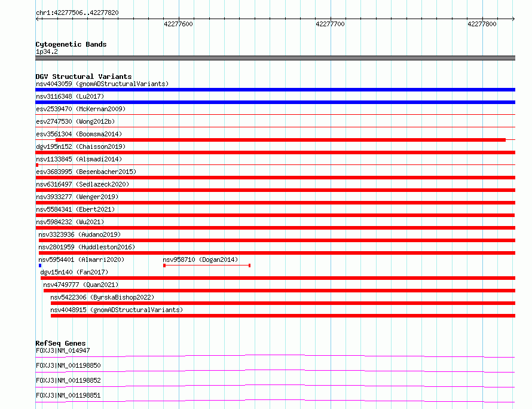Click the blue bar under nsv3116348 (Lu2017)
Image resolution: width=532 pixels, height=409 pixels.
tap(275, 102)
